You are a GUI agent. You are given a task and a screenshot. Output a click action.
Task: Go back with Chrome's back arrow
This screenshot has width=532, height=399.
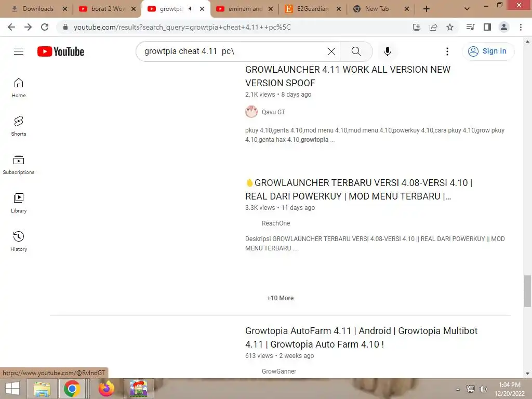tap(11, 27)
